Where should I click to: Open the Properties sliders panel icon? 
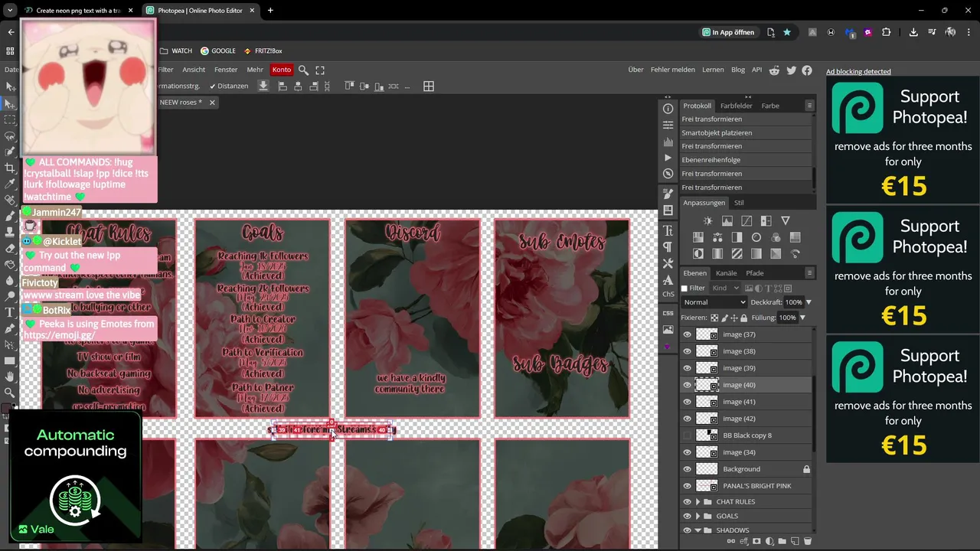point(668,125)
